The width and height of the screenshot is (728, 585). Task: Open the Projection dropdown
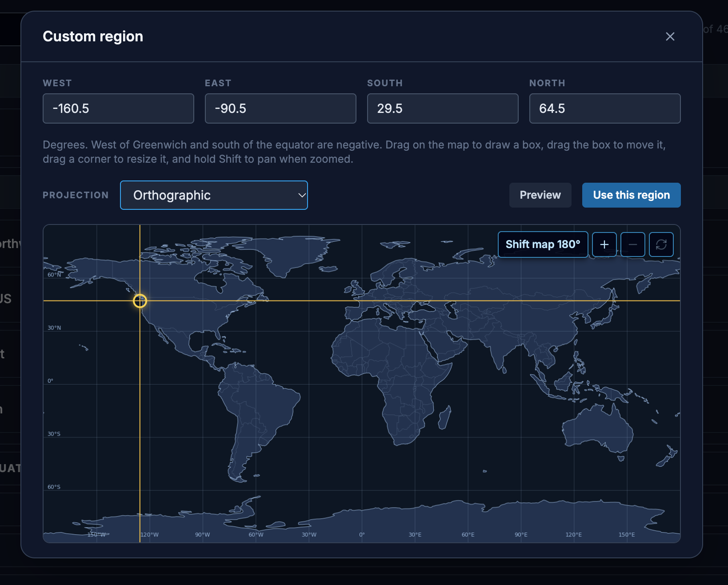tap(214, 195)
